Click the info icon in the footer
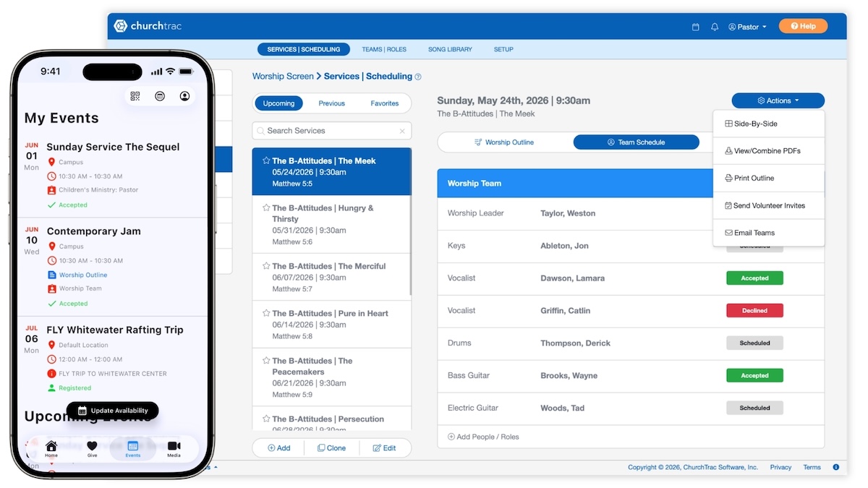The width and height of the screenshot is (868, 488). point(836,467)
